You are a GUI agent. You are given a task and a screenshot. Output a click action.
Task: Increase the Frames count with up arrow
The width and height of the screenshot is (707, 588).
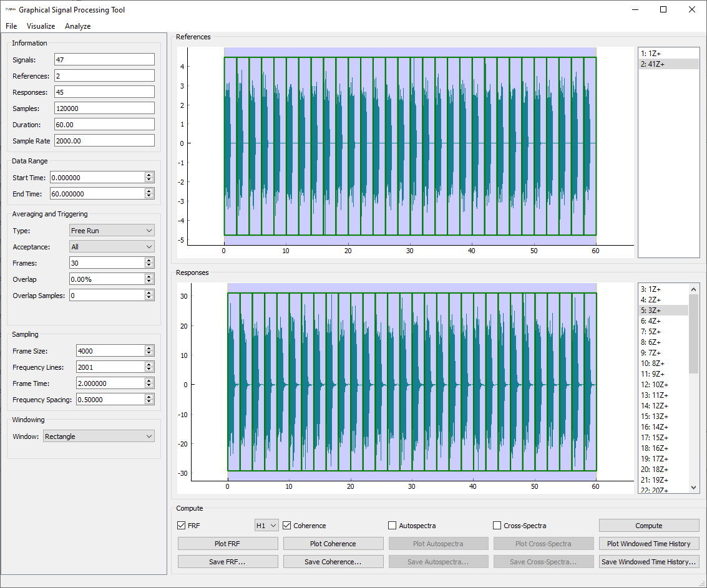149,261
